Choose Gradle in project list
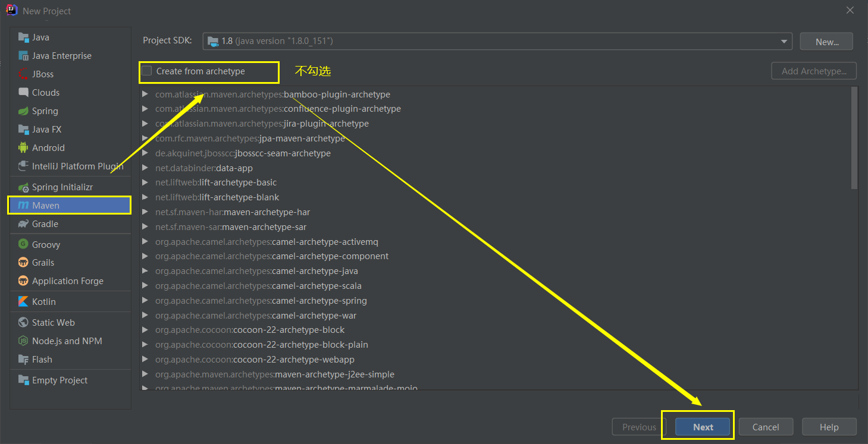This screenshot has height=444, width=868. click(70, 223)
